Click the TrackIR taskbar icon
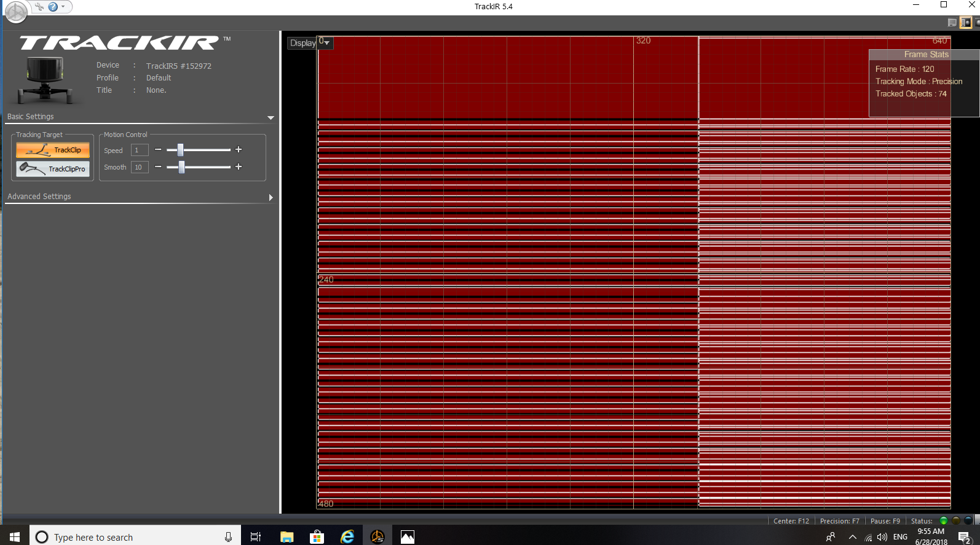Screen dimensions: 980x545 click(x=377, y=537)
